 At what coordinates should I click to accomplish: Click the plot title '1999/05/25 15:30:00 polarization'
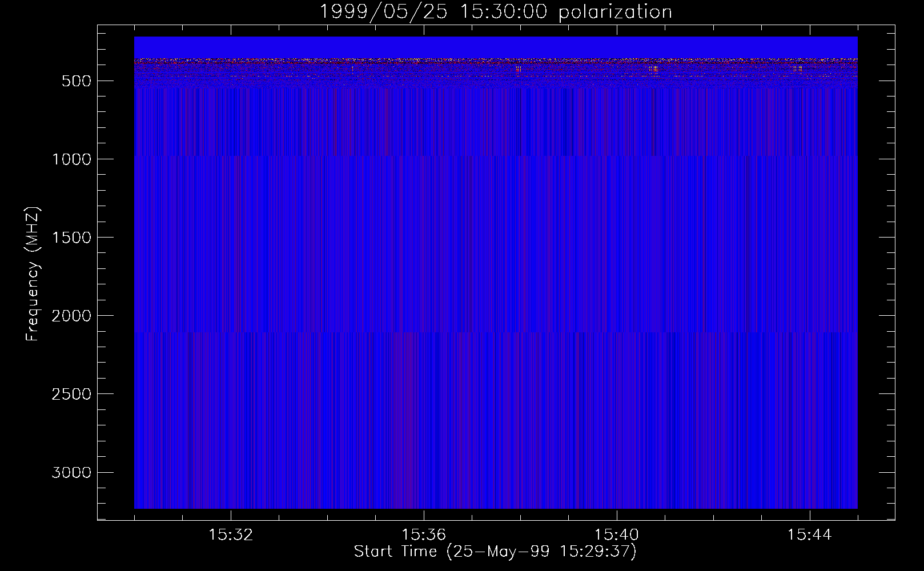(495, 12)
